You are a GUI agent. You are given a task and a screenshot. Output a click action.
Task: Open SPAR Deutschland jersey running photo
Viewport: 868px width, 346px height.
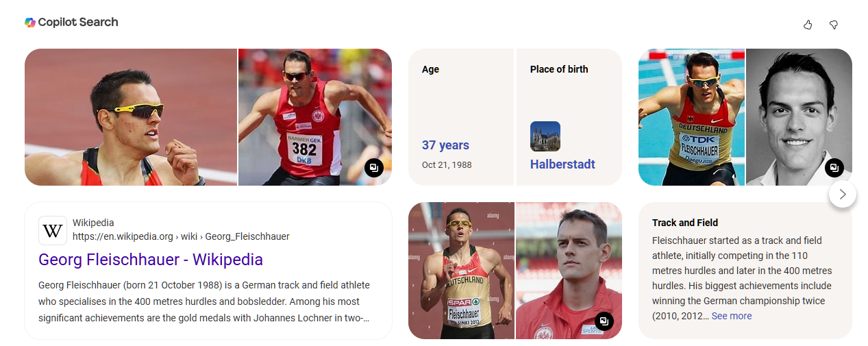(461, 271)
